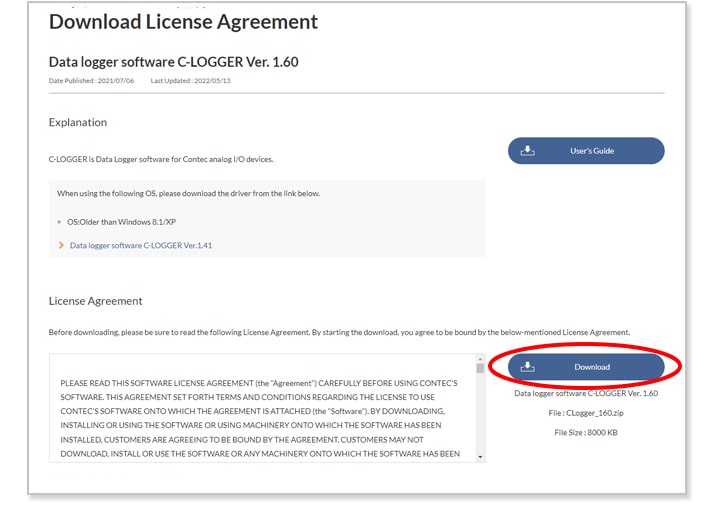720x510 pixels.
Task: Click the 'Last Updated : 2022/05/13' text
Action: (x=191, y=80)
